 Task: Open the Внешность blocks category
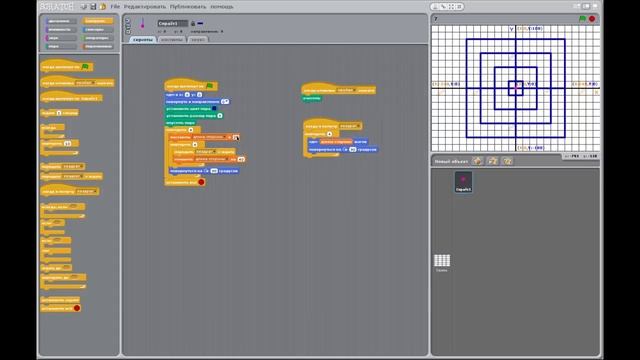coord(60,29)
